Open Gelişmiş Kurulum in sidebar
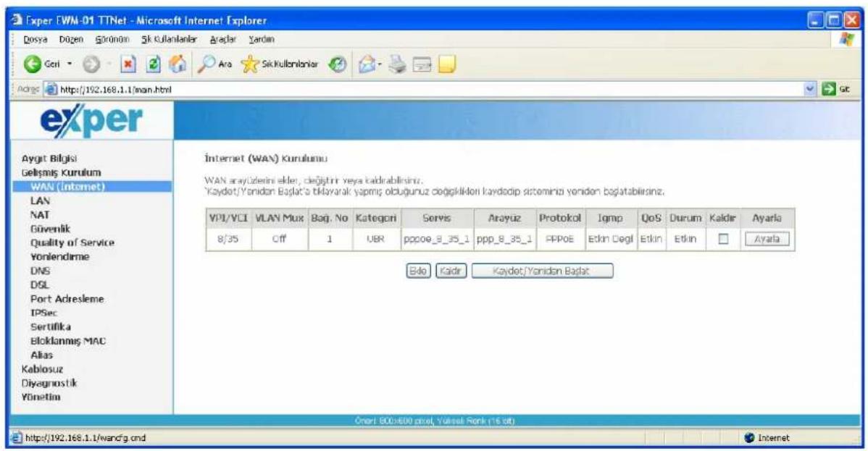 point(61,172)
